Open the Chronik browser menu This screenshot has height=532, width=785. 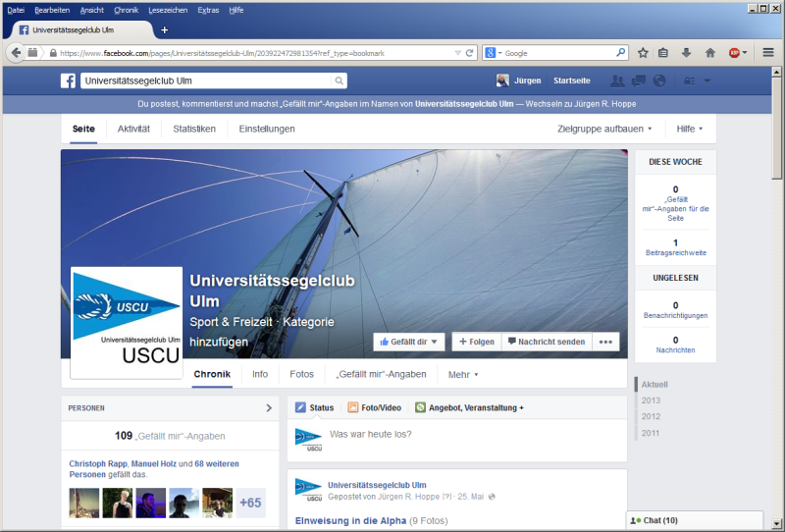127,10
